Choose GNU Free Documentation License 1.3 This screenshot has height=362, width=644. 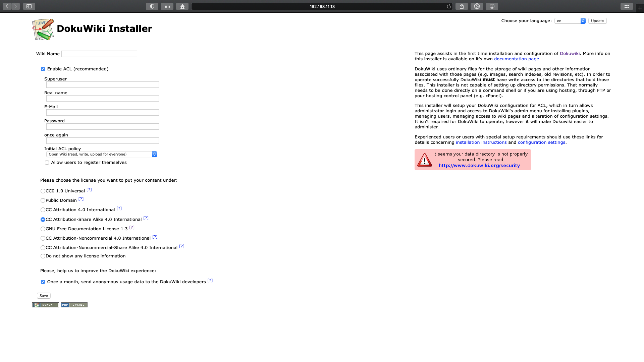[x=43, y=229]
